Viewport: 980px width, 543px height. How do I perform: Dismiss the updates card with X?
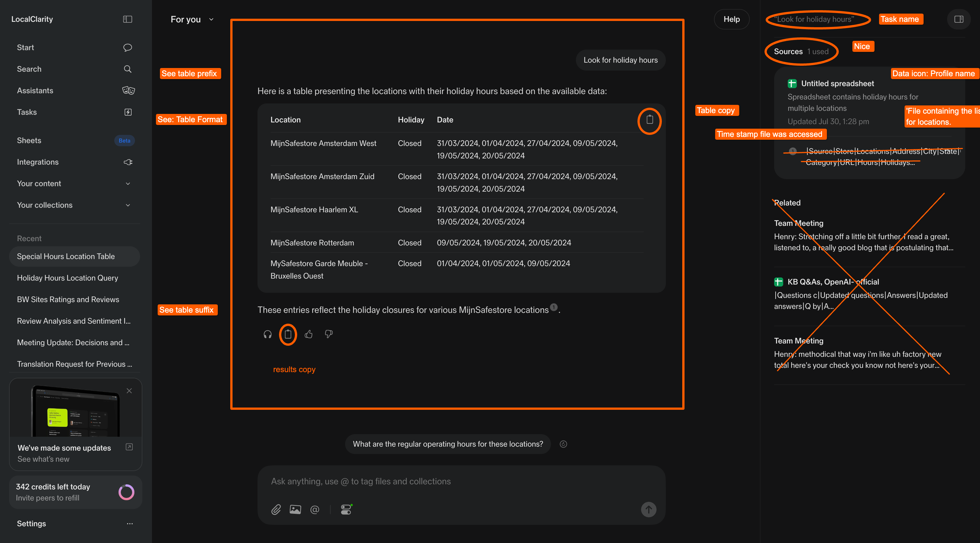point(129,391)
